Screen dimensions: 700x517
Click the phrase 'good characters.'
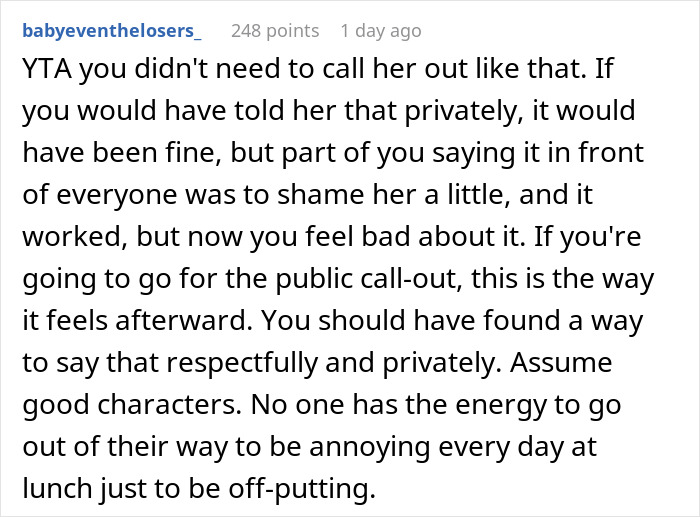129,405
